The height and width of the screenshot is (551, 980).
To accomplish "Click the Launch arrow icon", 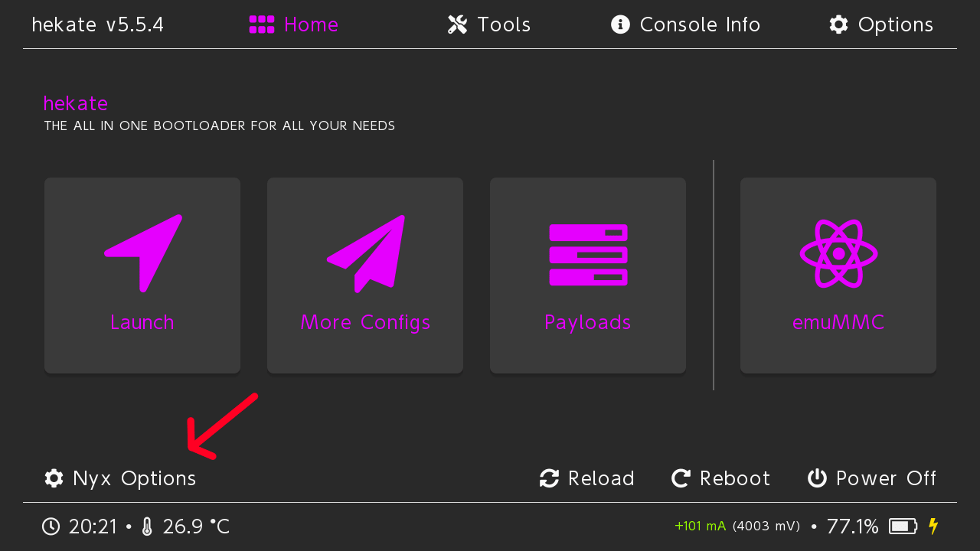I will pos(144,253).
